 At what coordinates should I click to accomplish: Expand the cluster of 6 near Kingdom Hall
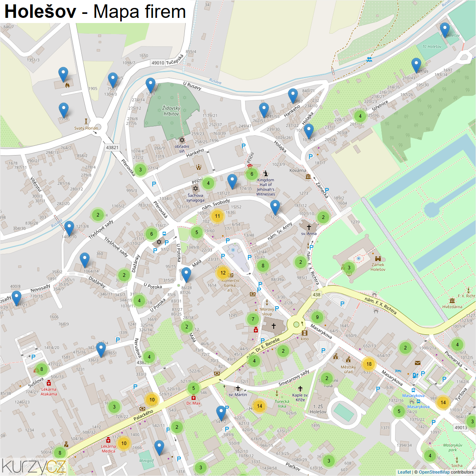coord(251,174)
